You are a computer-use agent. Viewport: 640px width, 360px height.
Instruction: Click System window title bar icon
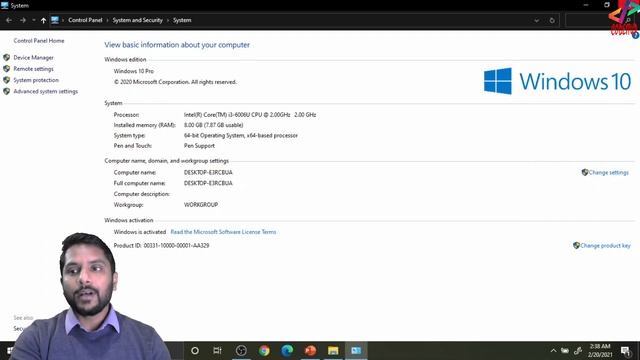(4, 5)
